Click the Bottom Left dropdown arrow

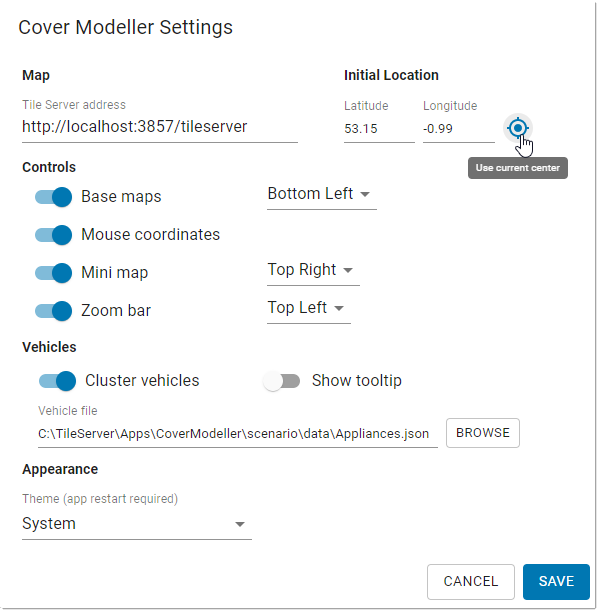[x=365, y=194]
